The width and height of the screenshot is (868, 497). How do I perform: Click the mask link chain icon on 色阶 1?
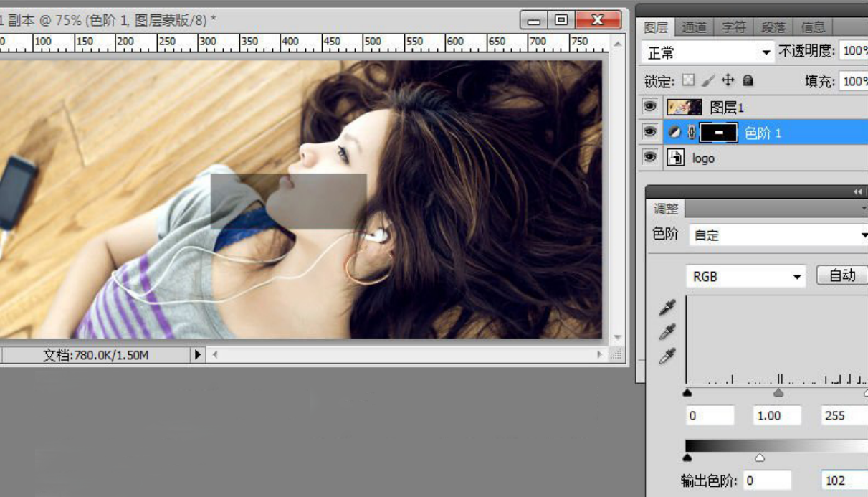tap(692, 133)
